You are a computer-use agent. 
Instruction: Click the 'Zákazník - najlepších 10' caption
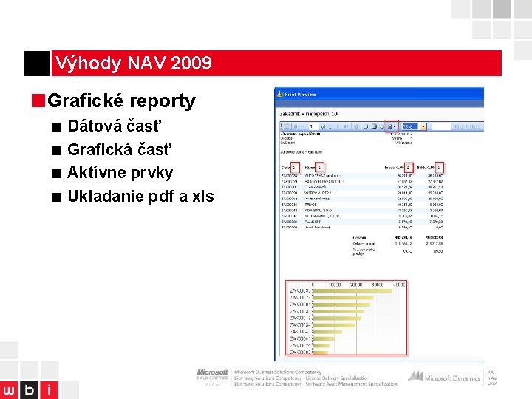308,114
